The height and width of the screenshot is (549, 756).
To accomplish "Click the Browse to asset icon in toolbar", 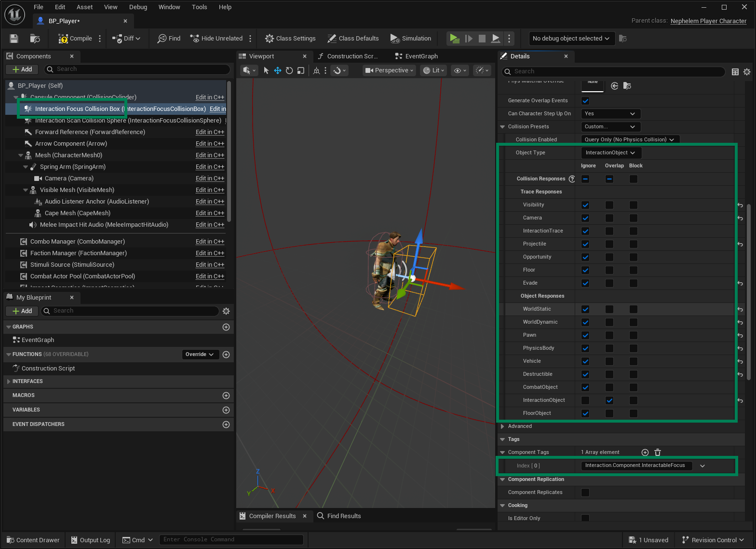I will (35, 39).
